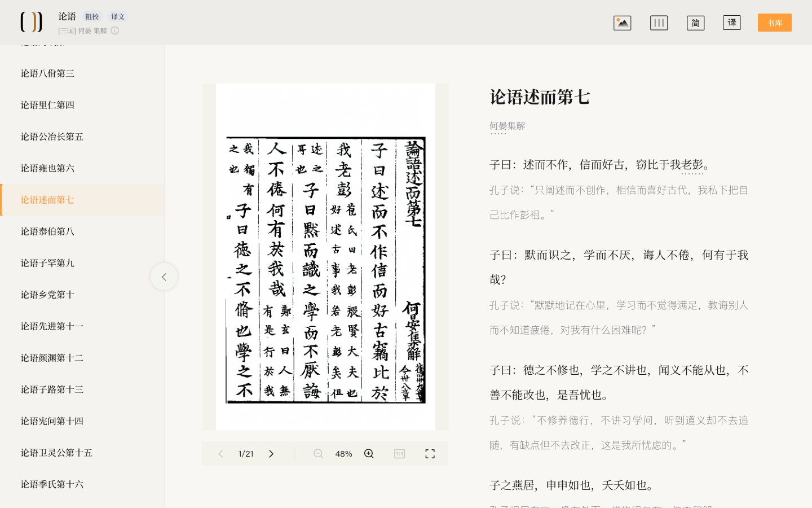Click annotated term 老彭 in first passage
This screenshot has height=508, width=812.
click(x=692, y=165)
